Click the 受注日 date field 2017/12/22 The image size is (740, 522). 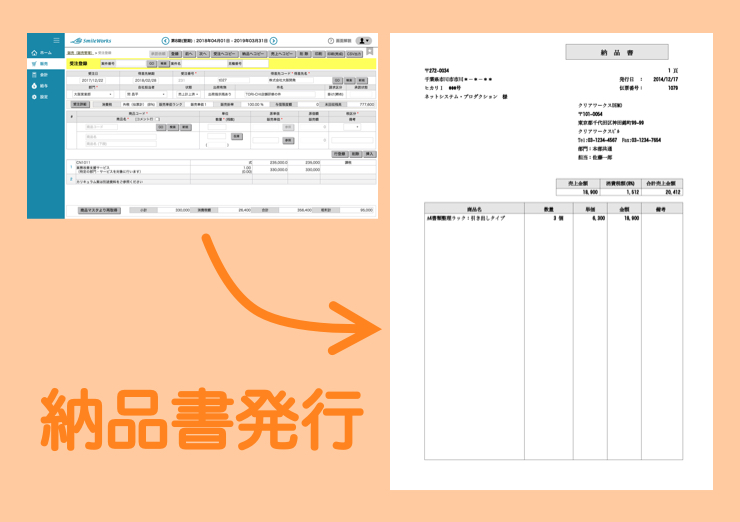[x=92, y=81]
